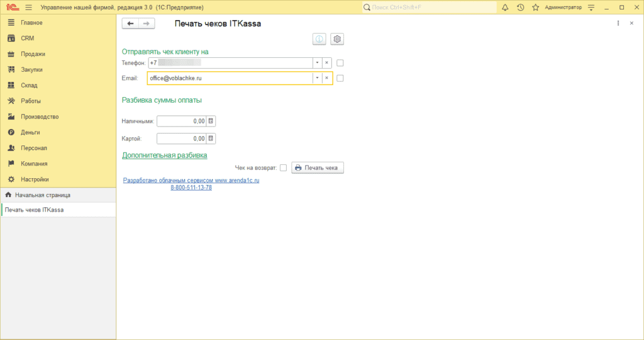
Task: Clear the Email field with x
Action: [326, 78]
